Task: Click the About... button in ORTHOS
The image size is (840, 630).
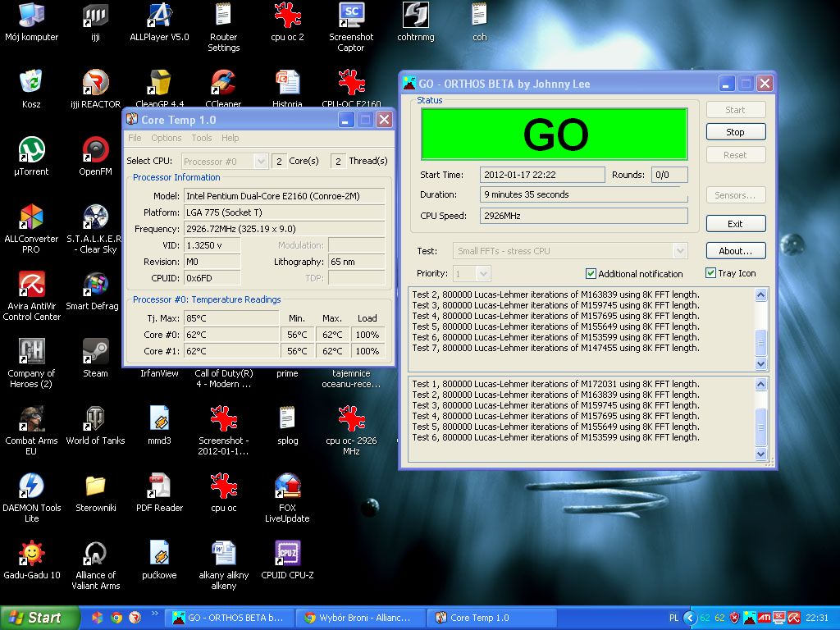Action: [735, 251]
